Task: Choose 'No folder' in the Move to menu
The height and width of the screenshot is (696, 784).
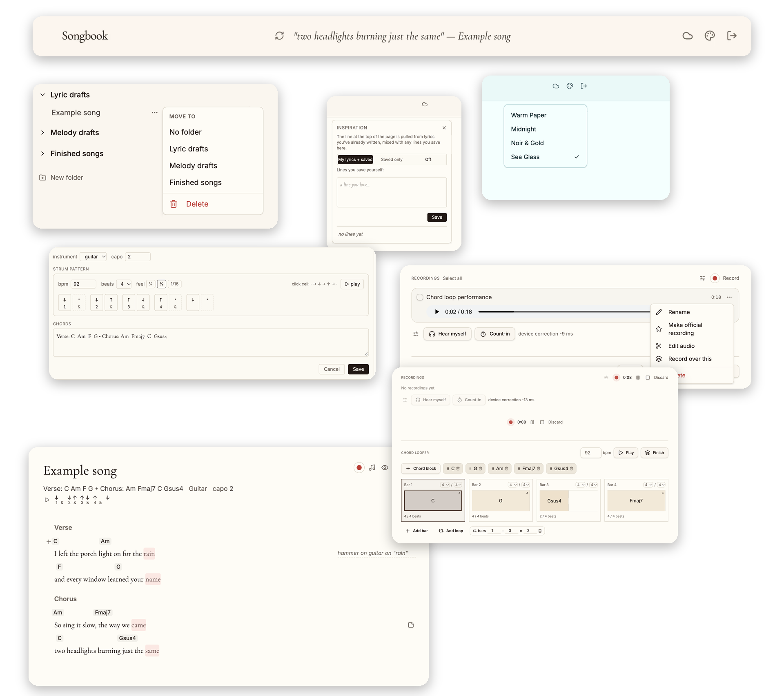Action: click(x=213, y=132)
